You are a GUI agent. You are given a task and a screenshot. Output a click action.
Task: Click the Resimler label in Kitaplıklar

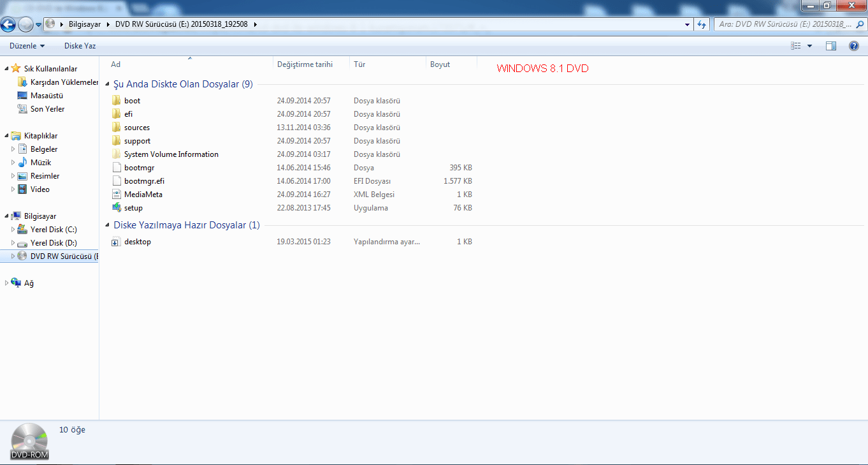45,176
